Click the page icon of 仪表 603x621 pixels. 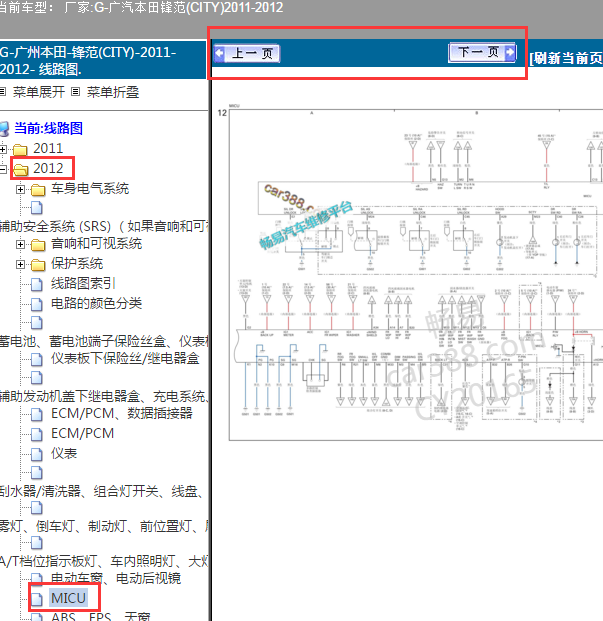coord(37,454)
